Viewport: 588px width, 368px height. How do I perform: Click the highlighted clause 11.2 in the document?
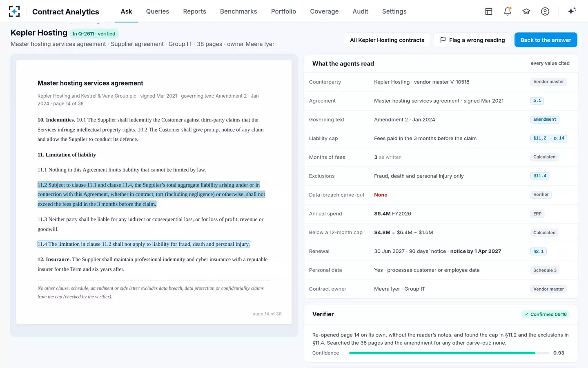coord(151,194)
